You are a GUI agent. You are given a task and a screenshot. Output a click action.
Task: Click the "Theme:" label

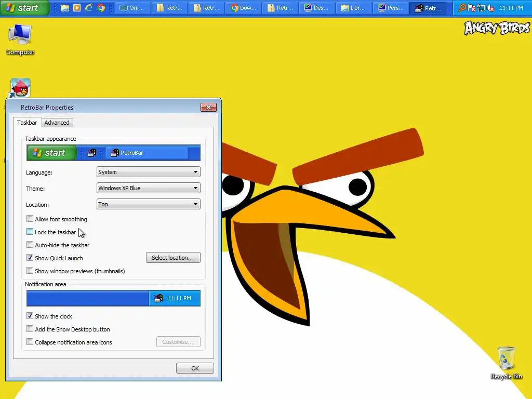35,189
